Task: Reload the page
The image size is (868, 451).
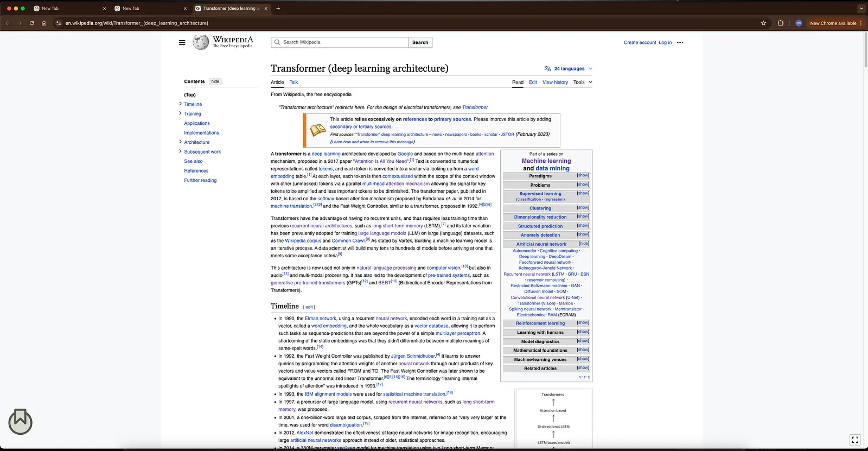Action: click(x=32, y=23)
